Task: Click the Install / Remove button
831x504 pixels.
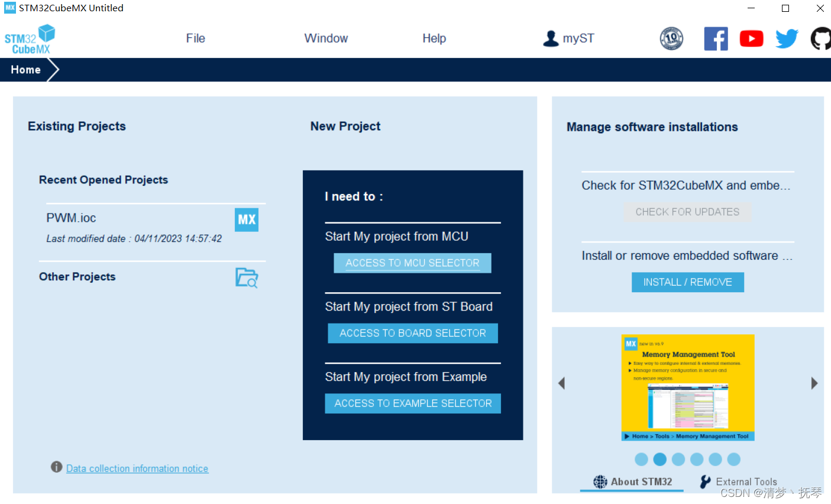Action: 688,282
